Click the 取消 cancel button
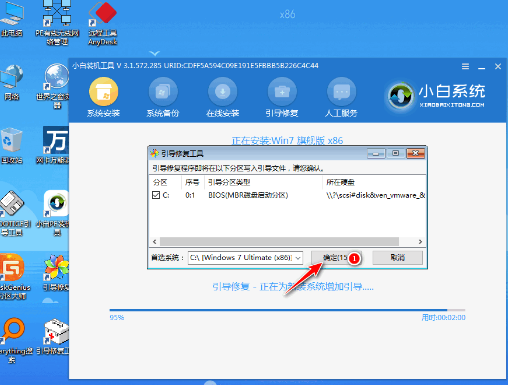 397,258
